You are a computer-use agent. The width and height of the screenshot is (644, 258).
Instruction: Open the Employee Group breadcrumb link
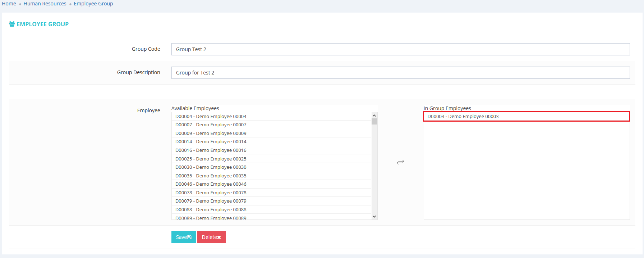[x=93, y=4]
